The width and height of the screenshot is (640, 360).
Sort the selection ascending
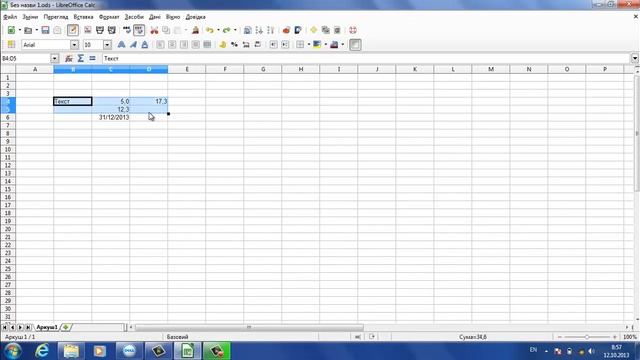(259, 30)
